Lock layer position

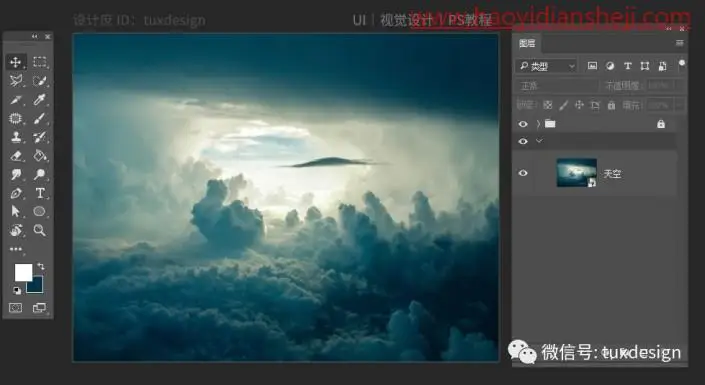[x=579, y=105]
